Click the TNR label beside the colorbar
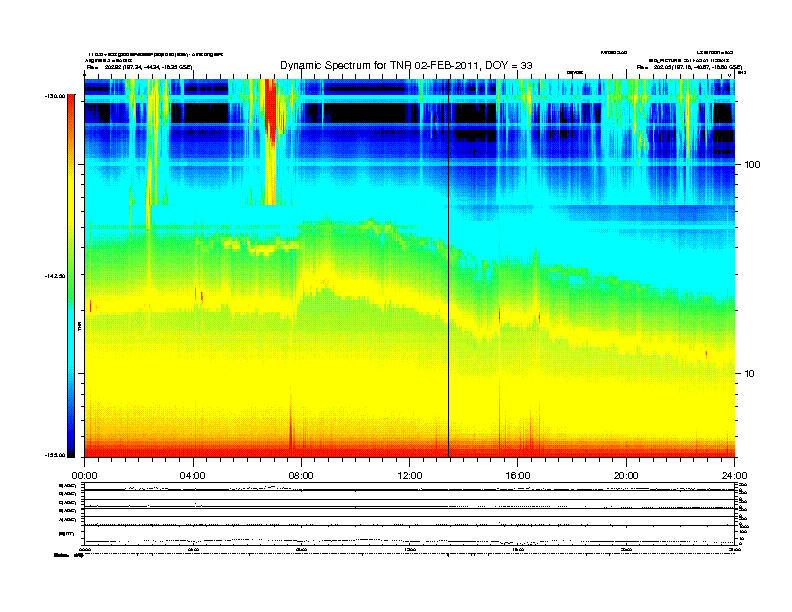 coord(80,326)
